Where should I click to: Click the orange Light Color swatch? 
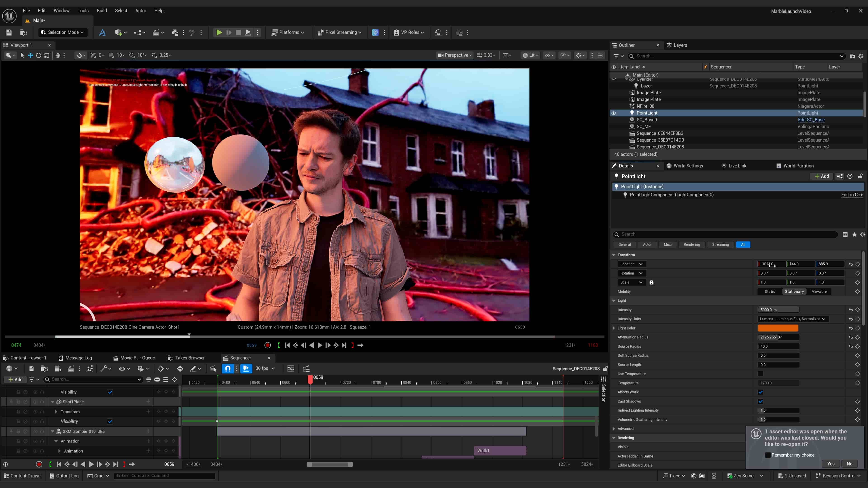778,328
